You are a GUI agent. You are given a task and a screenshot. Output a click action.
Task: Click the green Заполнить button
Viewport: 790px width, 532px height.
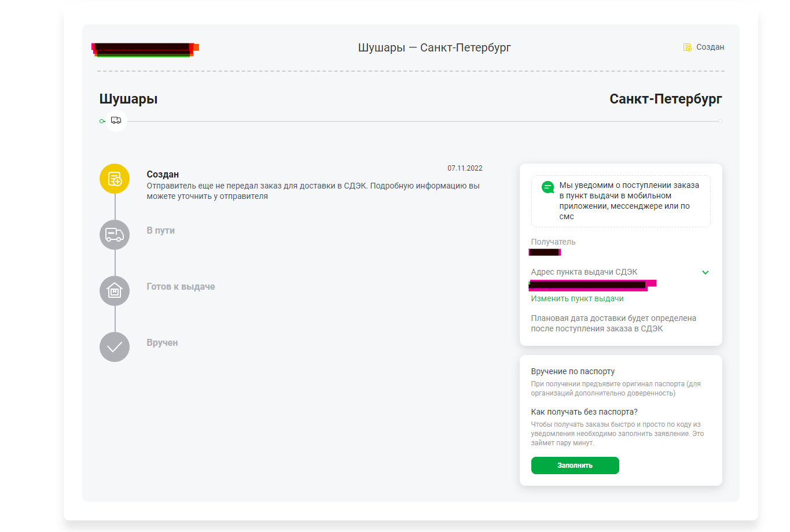click(x=575, y=465)
